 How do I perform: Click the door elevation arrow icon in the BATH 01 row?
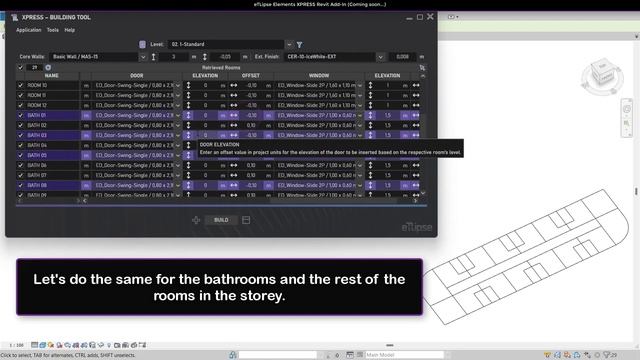click(188, 115)
